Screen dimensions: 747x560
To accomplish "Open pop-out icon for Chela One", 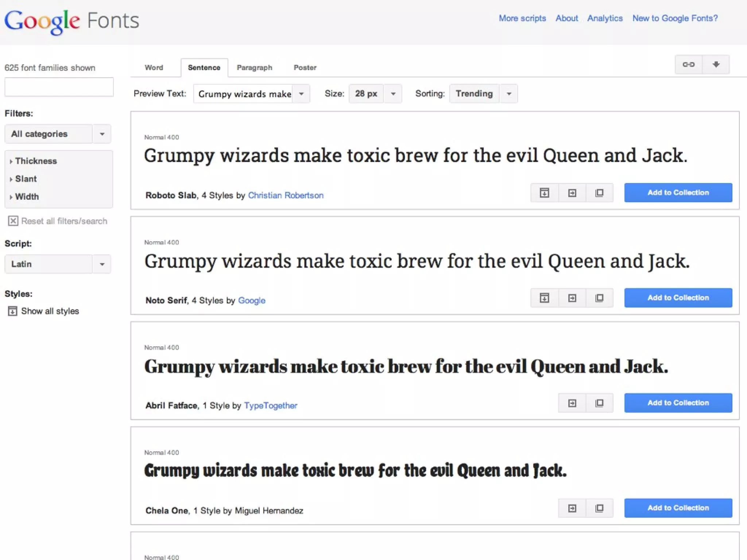I will click(599, 508).
